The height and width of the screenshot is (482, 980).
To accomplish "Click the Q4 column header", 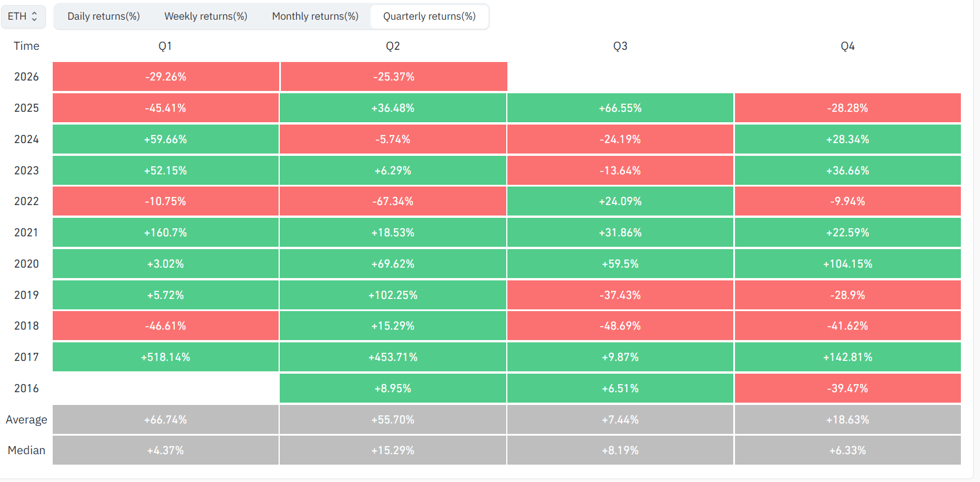I will coord(848,46).
